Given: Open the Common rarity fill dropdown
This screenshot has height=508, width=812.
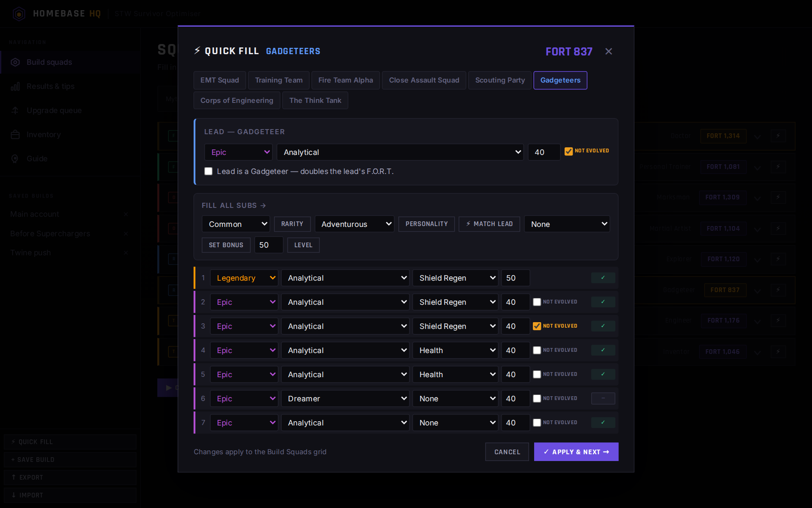Looking at the screenshot, I should tap(236, 224).
